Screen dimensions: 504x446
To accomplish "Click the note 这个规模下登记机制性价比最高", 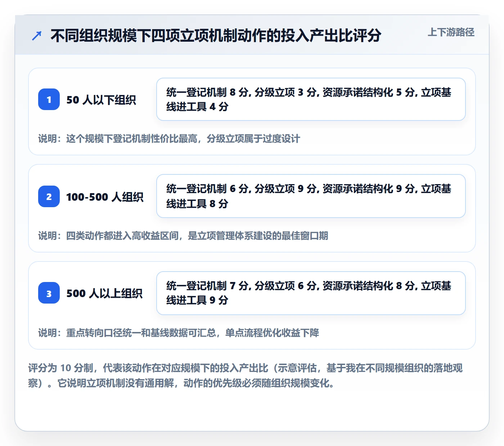I will [169, 138].
